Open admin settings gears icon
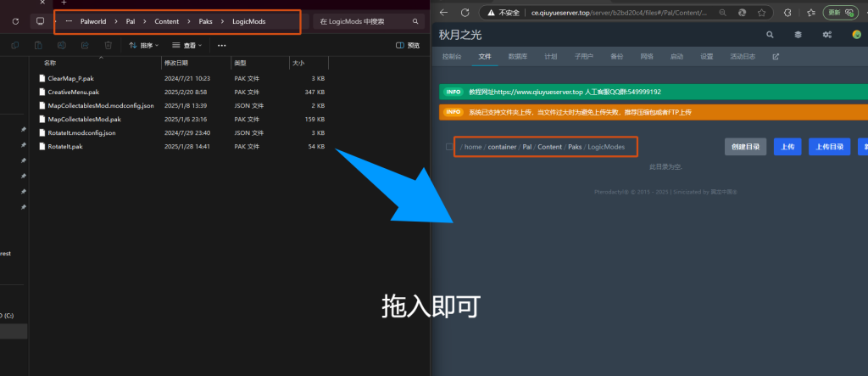 pos(827,35)
